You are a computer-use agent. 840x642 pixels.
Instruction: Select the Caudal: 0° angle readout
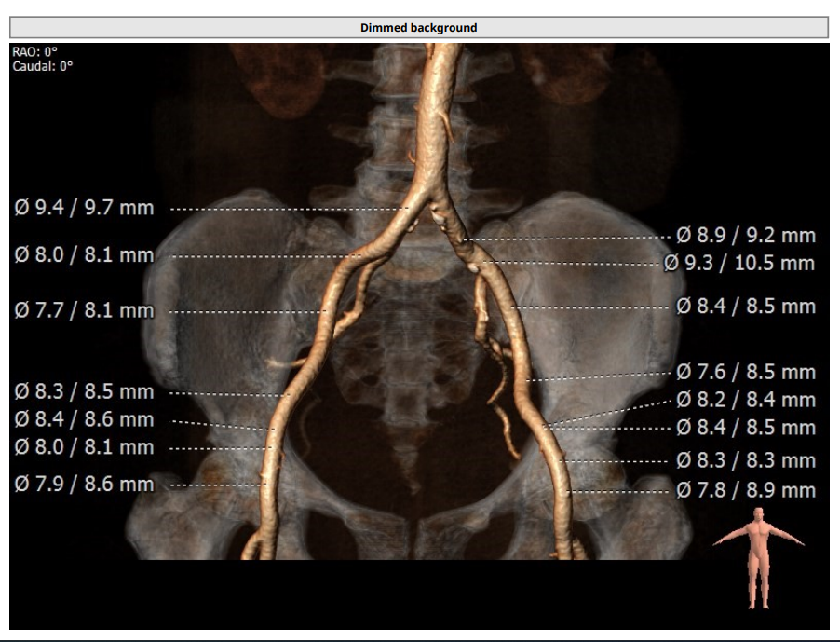coord(43,66)
